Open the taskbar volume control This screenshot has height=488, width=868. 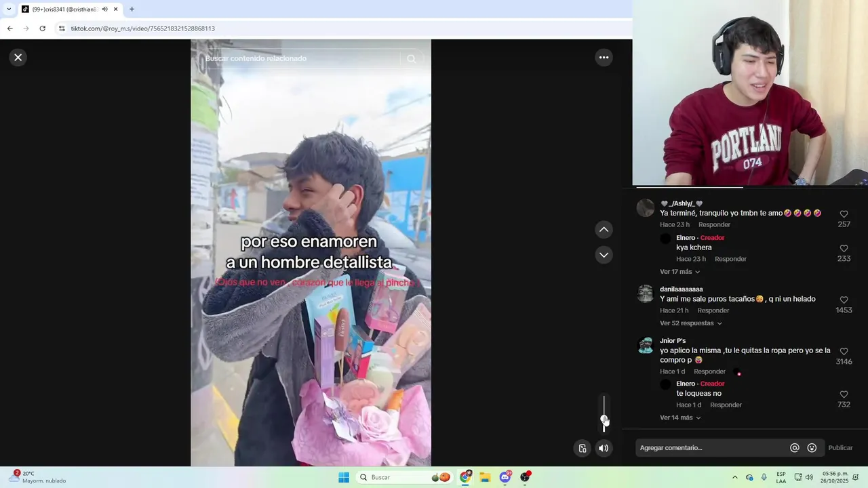click(x=809, y=477)
